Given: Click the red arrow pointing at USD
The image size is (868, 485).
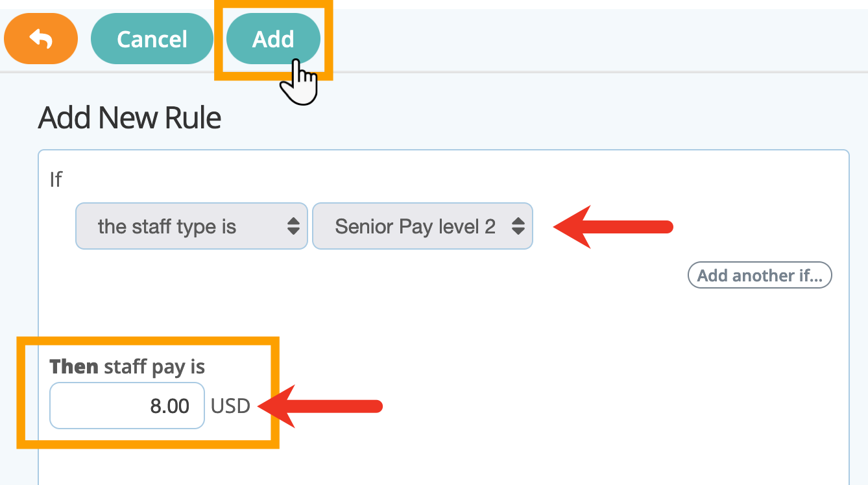Looking at the screenshot, I should click(320, 407).
